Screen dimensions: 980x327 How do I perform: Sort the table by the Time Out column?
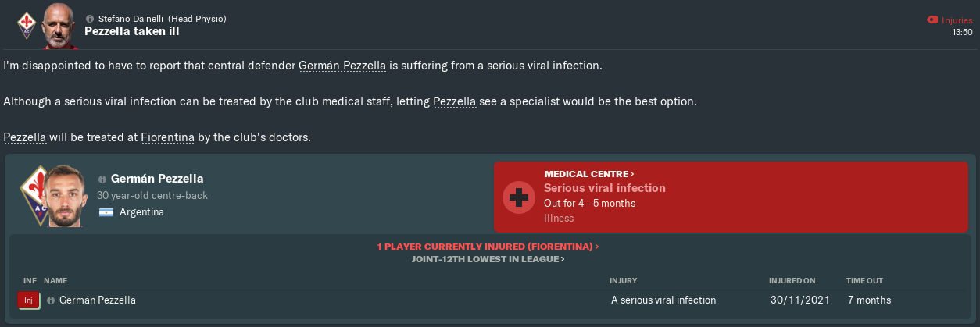pos(863,279)
